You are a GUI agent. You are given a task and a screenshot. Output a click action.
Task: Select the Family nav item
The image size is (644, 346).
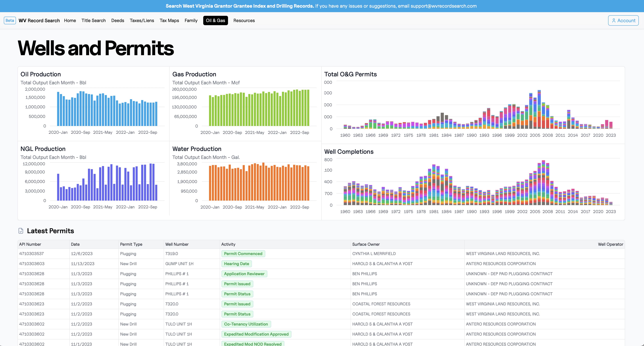pos(191,20)
